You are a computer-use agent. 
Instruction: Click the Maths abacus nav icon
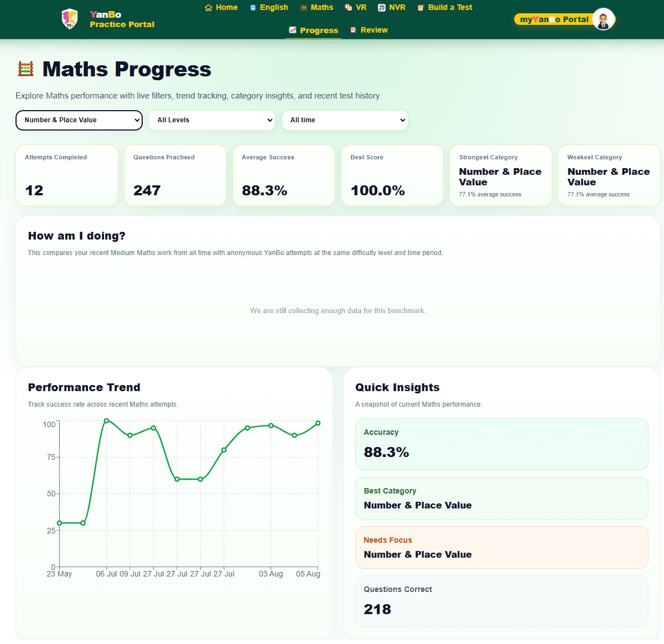click(304, 8)
